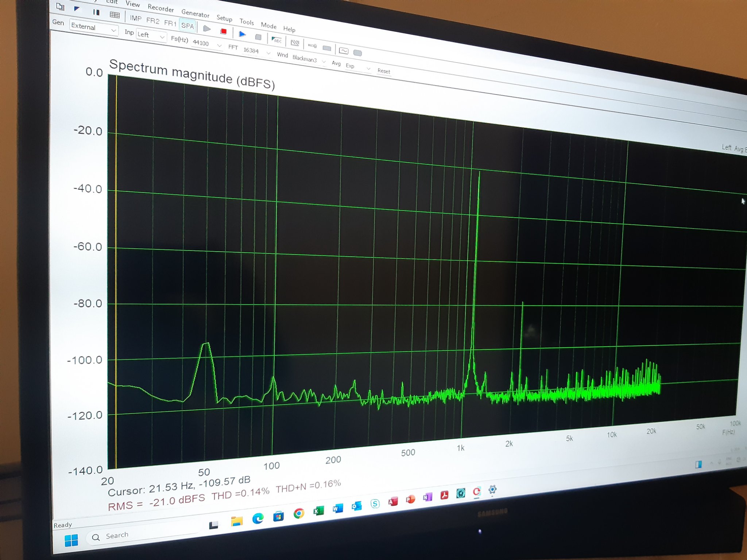Open the Recorder menu
Screen dimensions: 747x560
point(161,8)
